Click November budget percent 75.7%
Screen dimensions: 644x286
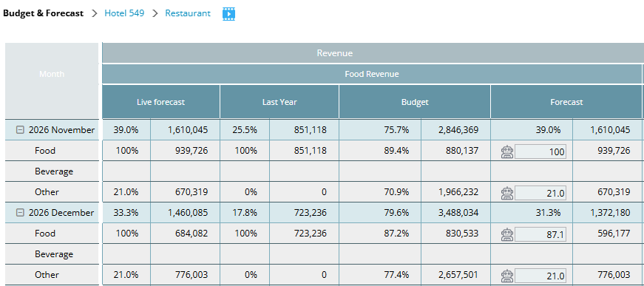[x=396, y=130]
